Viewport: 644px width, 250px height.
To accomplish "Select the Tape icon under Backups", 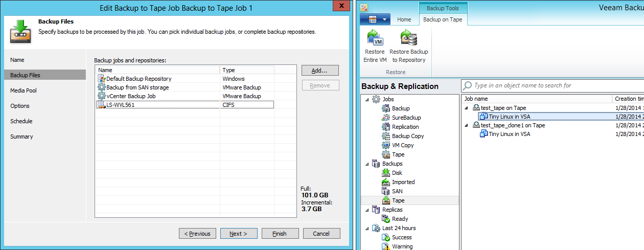I will tap(386, 200).
